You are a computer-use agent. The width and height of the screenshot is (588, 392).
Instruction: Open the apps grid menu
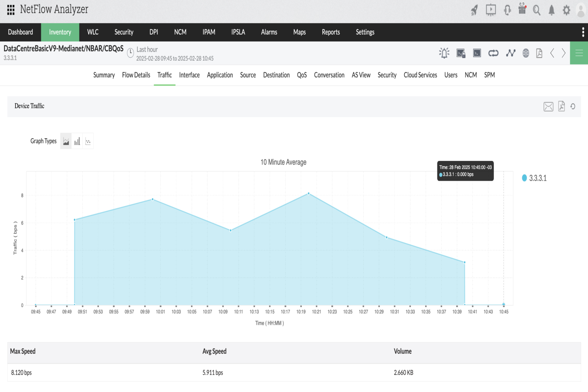[11, 10]
